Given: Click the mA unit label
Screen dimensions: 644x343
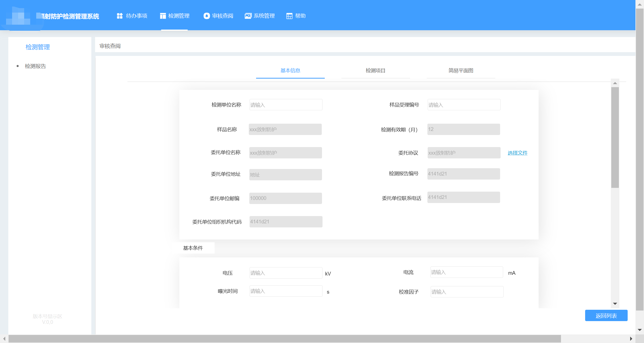Looking at the screenshot, I should coord(512,273).
